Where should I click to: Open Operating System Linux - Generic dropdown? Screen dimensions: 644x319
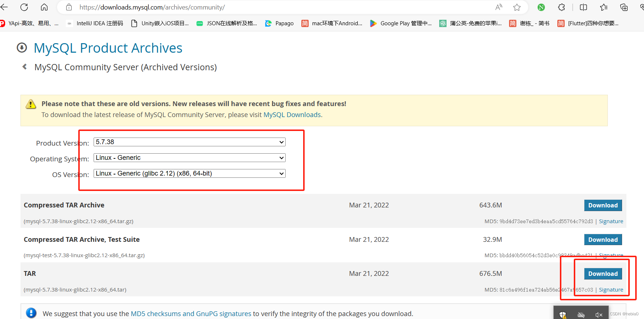(189, 158)
